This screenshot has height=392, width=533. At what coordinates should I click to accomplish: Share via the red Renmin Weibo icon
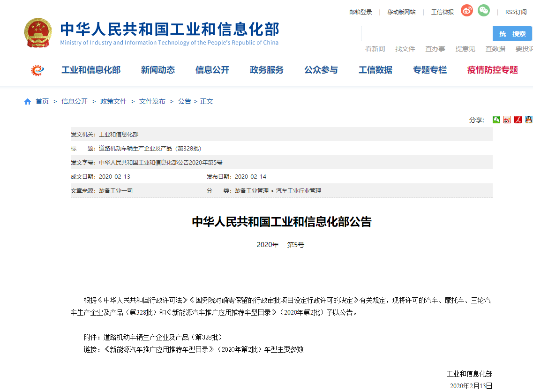pos(518,120)
